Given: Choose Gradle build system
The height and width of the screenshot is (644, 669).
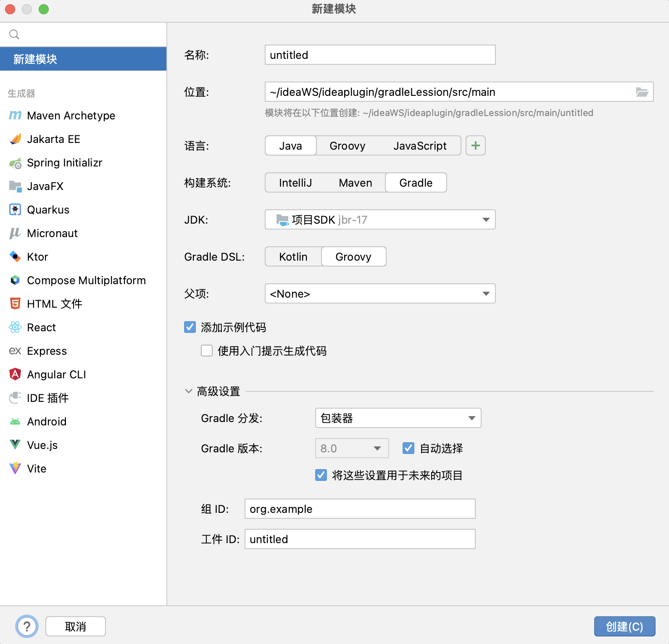Looking at the screenshot, I should (416, 182).
